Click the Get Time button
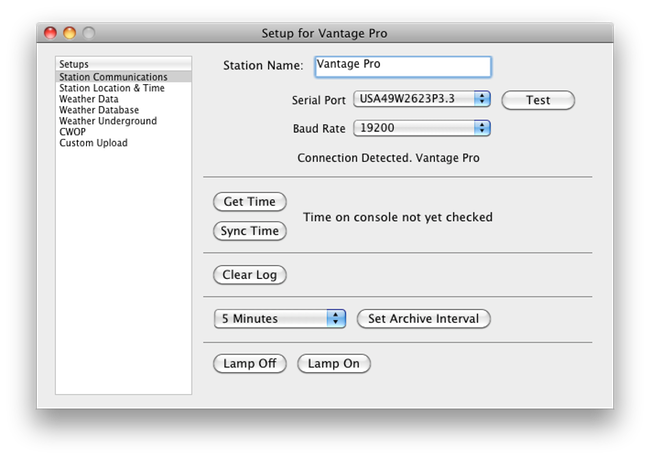 point(250,202)
